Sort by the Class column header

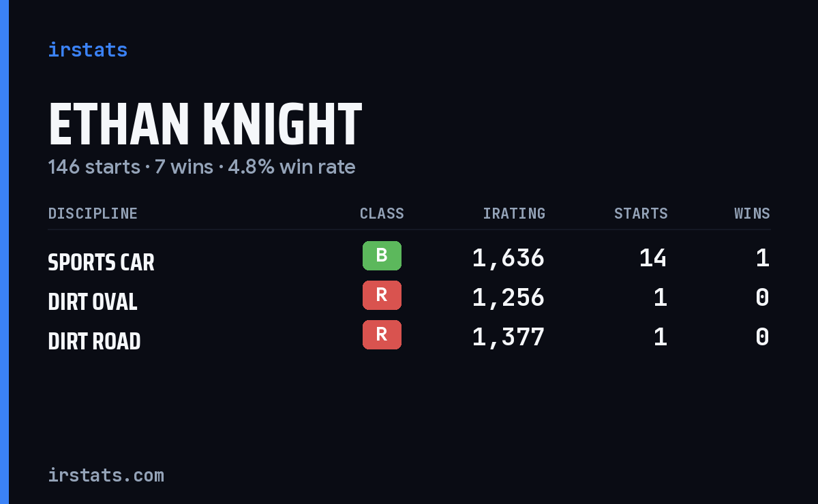coord(382,214)
